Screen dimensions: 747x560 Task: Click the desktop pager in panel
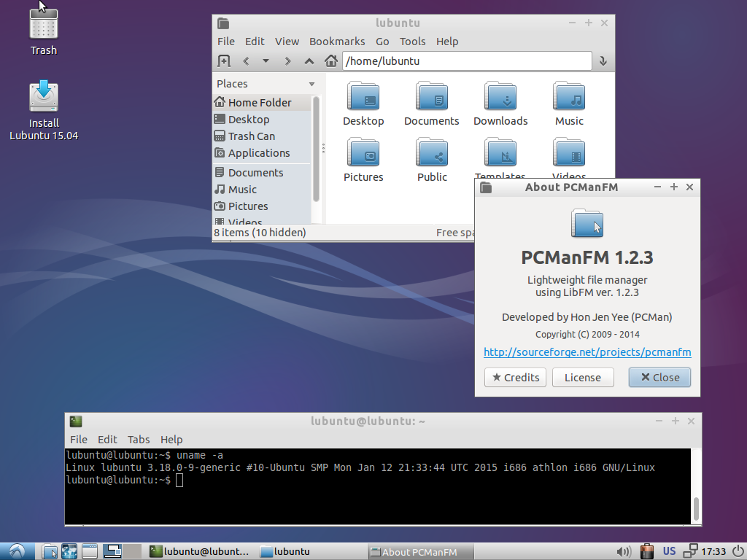pos(123,551)
